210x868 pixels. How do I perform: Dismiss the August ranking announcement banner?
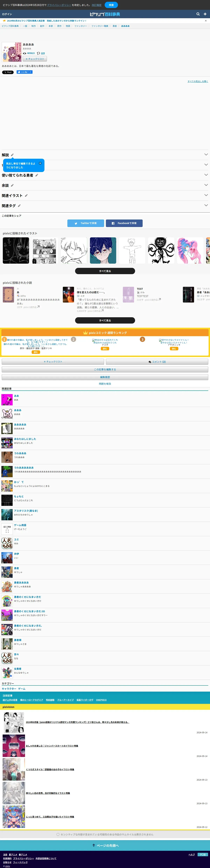coord(206,21)
